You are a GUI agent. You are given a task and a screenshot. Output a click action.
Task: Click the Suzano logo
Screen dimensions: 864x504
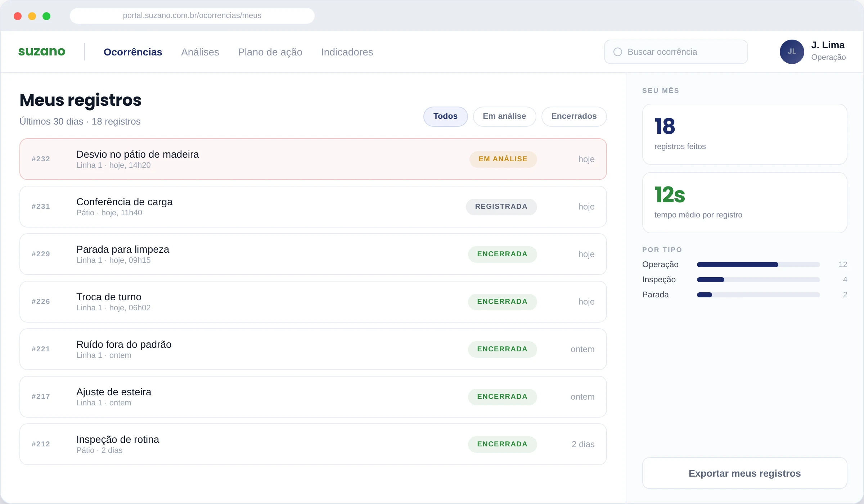[42, 51]
